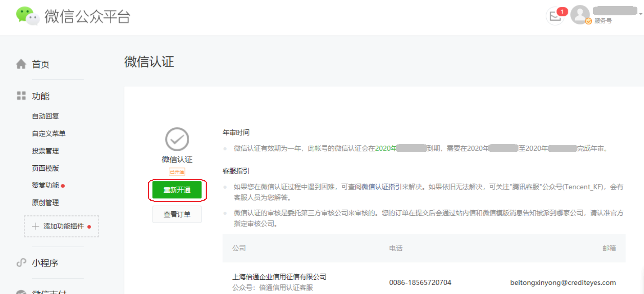Click the 小程序 link icon
Viewport: 644px width, 294px height.
(21, 263)
